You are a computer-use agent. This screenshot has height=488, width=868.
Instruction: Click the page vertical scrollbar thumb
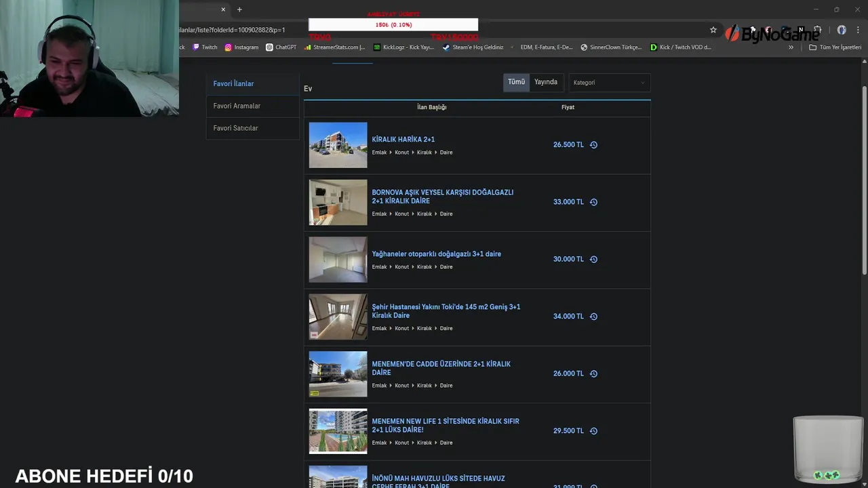pyautogui.click(x=864, y=180)
